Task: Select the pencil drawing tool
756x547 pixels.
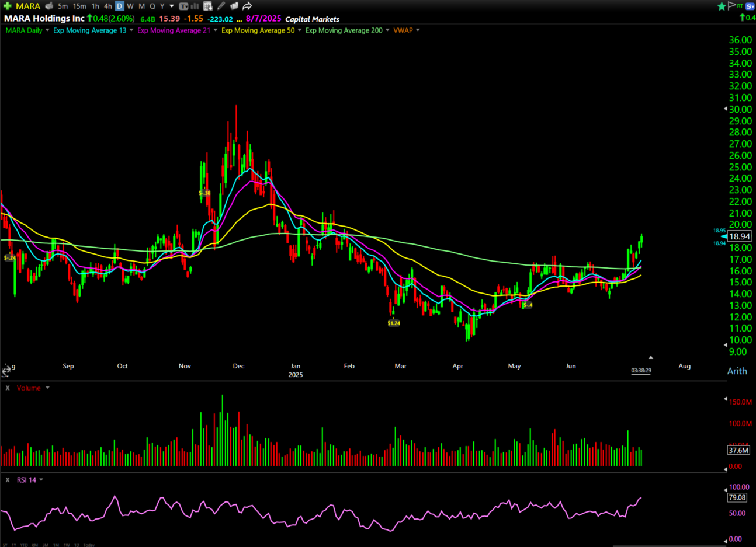Action: [221, 6]
